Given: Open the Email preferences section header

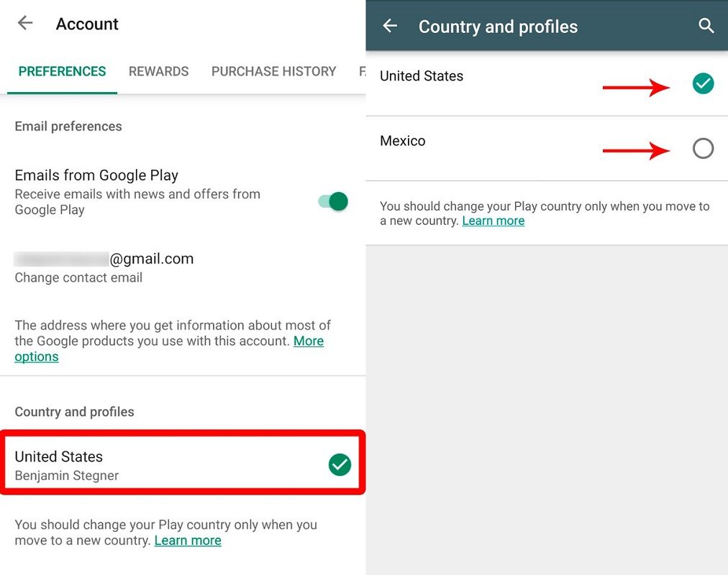Looking at the screenshot, I should (68, 126).
